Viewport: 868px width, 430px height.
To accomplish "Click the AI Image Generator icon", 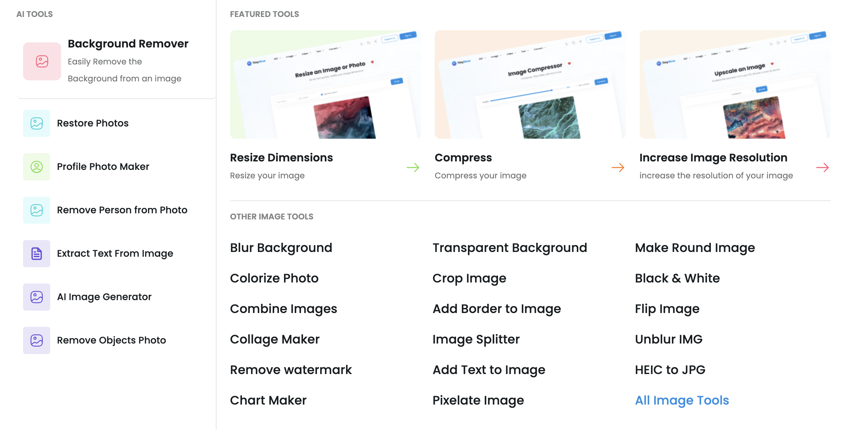I will 37,297.
